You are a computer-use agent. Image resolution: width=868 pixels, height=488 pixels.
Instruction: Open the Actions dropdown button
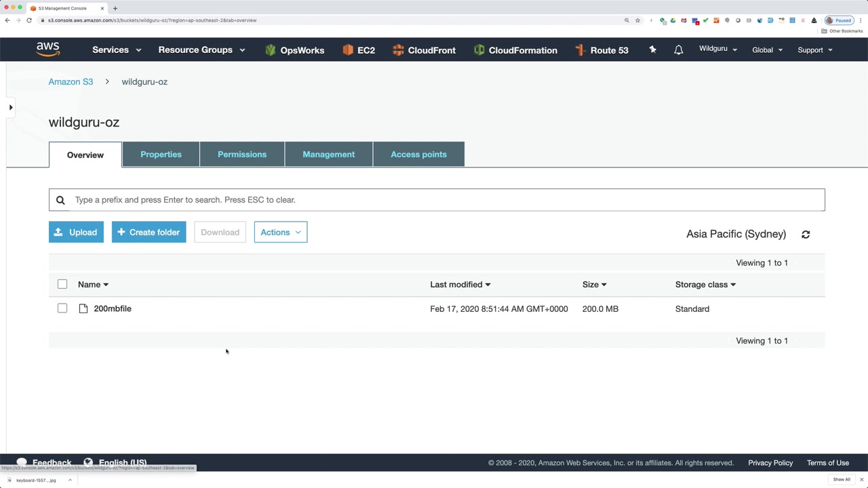click(281, 232)
